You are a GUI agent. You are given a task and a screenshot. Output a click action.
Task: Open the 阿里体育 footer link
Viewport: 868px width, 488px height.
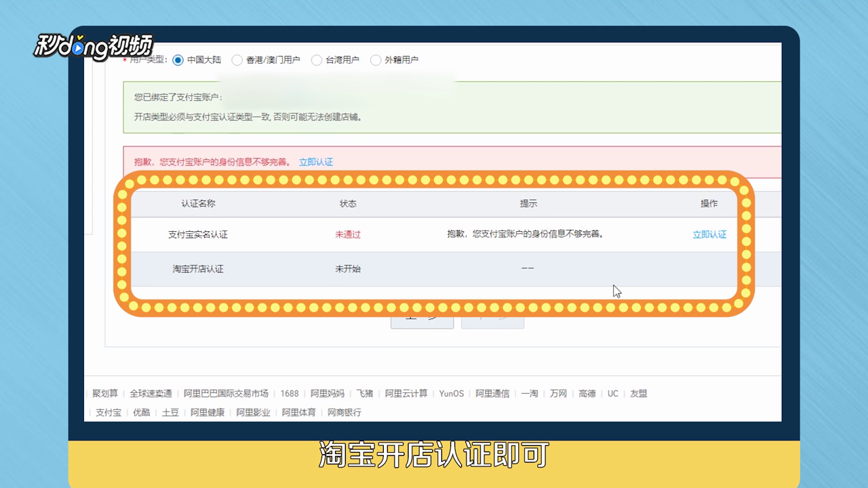click(299, 412)
